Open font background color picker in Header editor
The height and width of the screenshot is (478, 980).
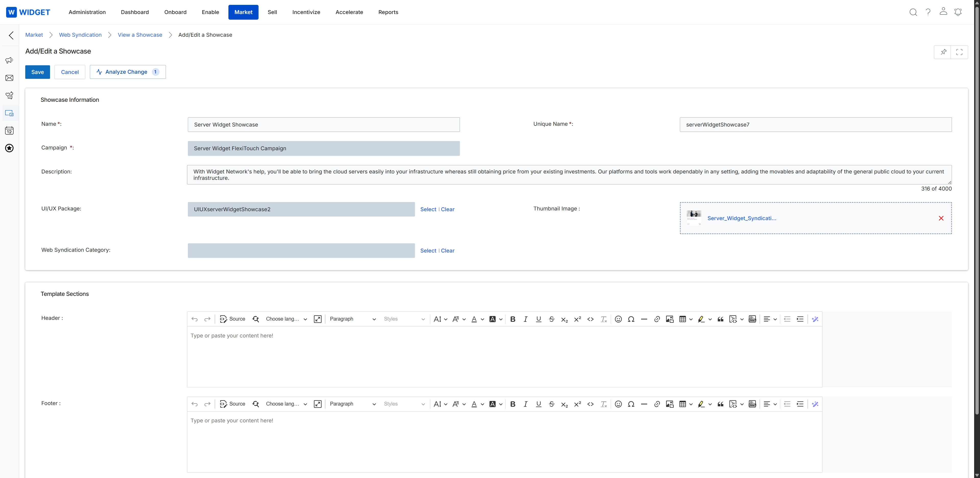pos(495,319)
